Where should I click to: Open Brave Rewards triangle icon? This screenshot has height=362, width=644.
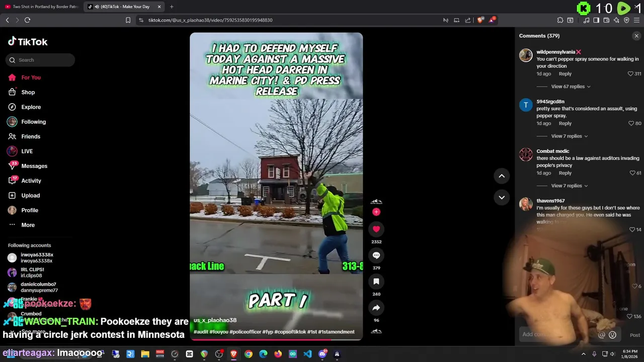pyautogui.click(x=492, y=20)
